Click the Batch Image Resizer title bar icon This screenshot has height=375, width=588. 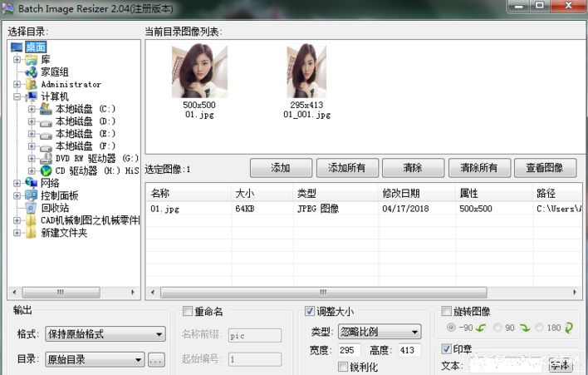pos(7,8)
